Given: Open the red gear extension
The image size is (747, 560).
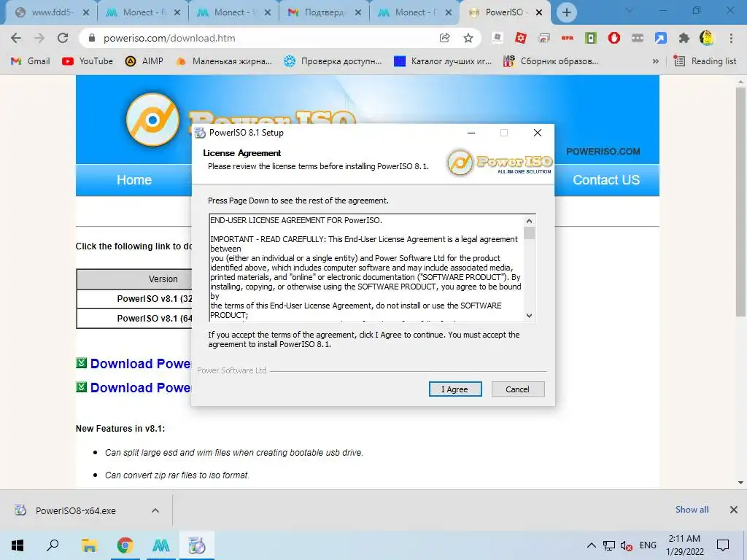Looking at the screenshot, I should tap(520, 38).
